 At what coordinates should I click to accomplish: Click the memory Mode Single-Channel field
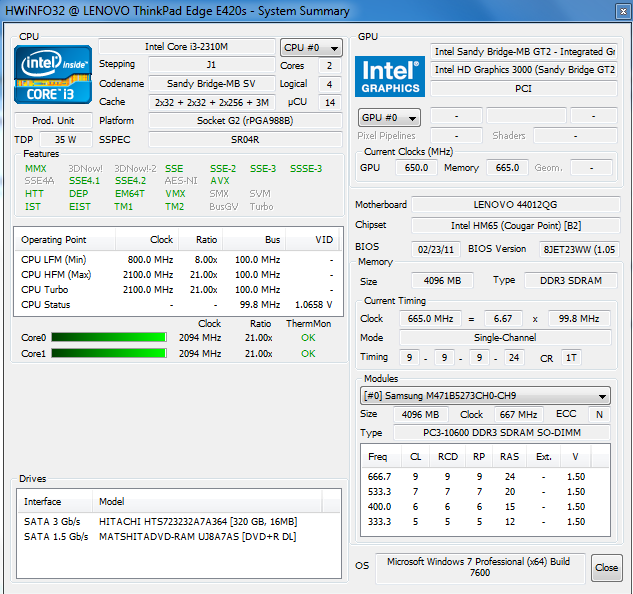tap(505, 337)
